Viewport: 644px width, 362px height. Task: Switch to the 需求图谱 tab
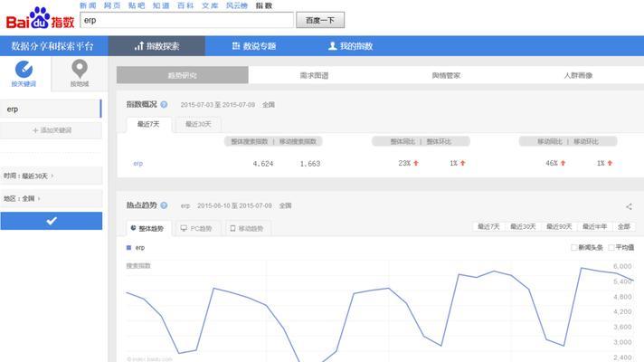point(314,75)
